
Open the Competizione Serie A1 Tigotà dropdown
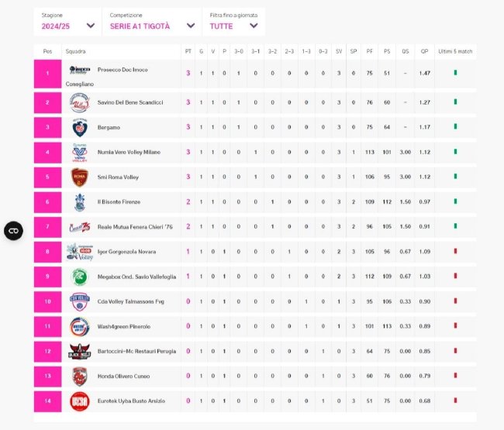pyautogui.click(x=152, y=22)
